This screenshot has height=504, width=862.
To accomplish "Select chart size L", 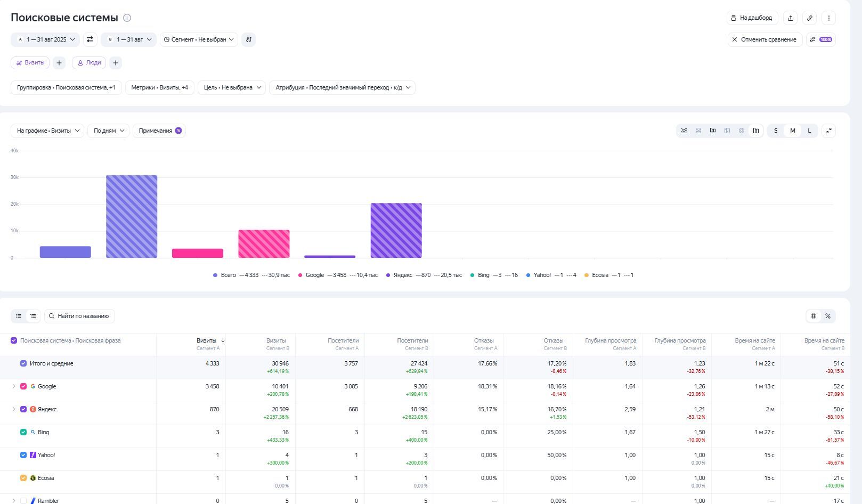I will pos(809,131).
